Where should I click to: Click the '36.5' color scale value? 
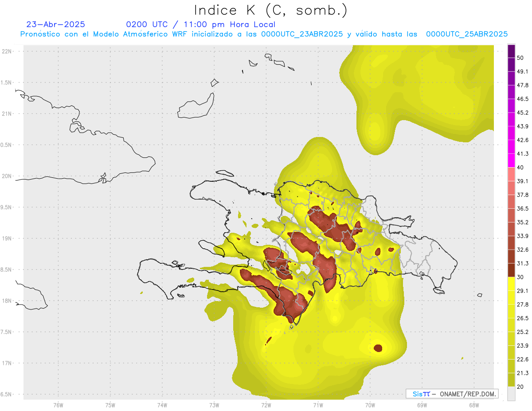pos(523,208)
